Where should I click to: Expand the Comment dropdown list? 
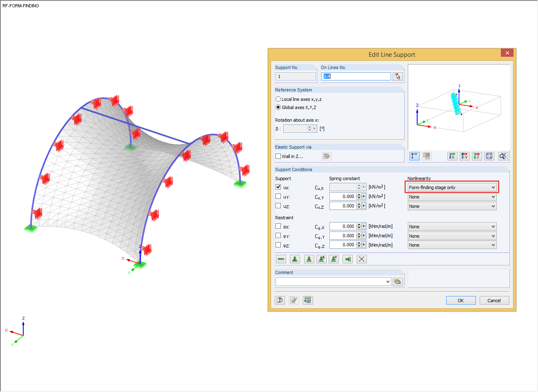388,281
